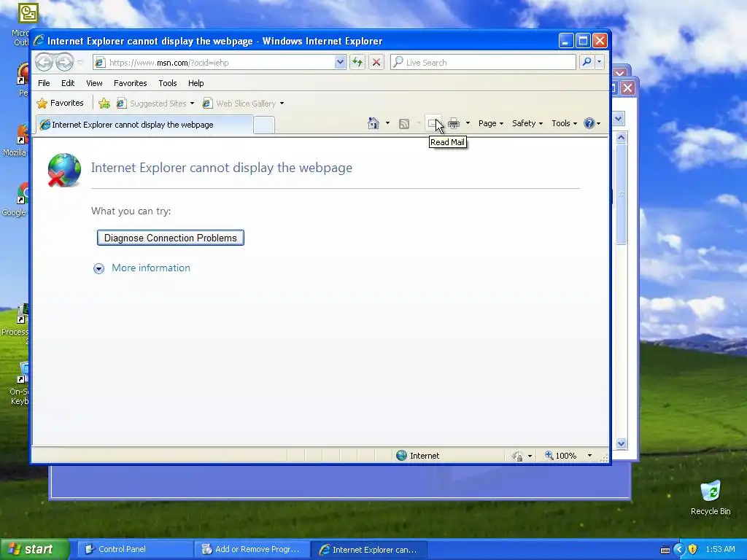This screenshot has height=560, width=747.
Task: Select the 'cannot display the webpage' tab
Action: click(144, 125)
